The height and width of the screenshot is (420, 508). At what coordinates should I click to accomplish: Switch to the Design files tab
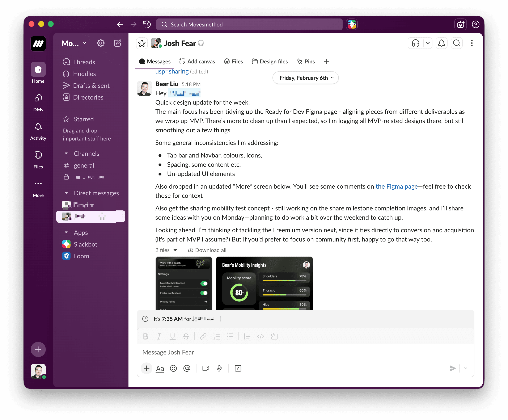point(270,62)
